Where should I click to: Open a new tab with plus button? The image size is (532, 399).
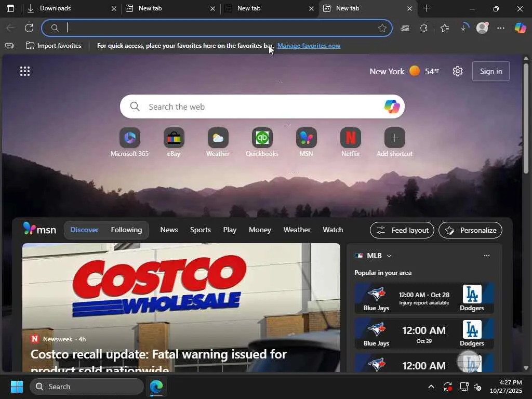(427, 8)
